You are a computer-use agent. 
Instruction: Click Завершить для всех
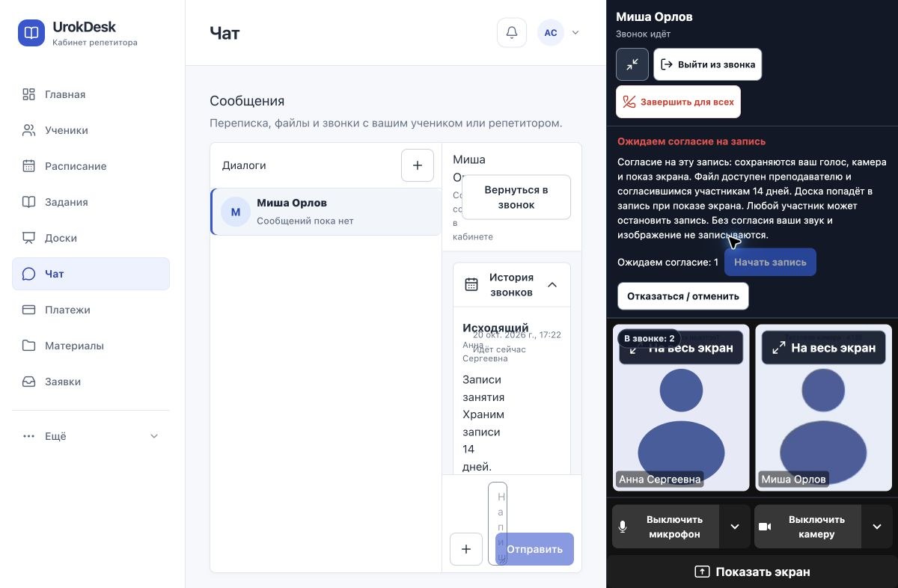[x=678, y=102]
